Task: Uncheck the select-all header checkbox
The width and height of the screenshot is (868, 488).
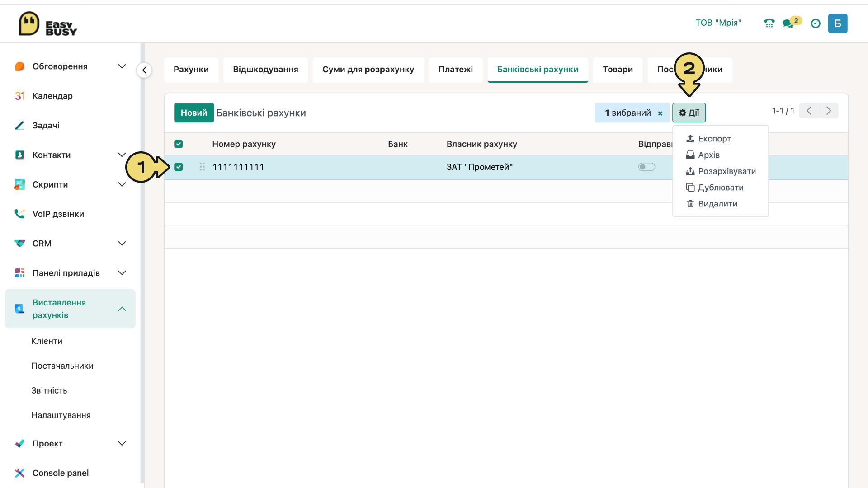Action: [179, 144]
